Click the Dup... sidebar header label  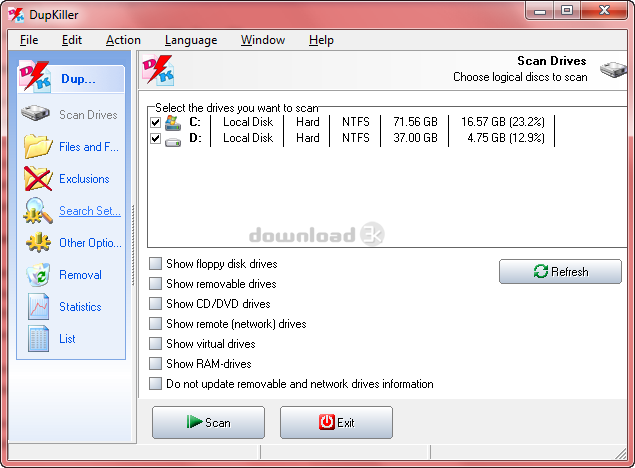point(78,79)
